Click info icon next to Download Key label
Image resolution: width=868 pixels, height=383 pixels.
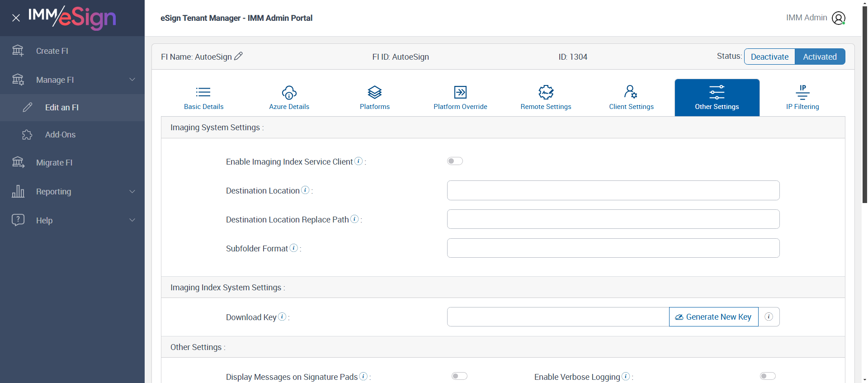click(282, 317)
